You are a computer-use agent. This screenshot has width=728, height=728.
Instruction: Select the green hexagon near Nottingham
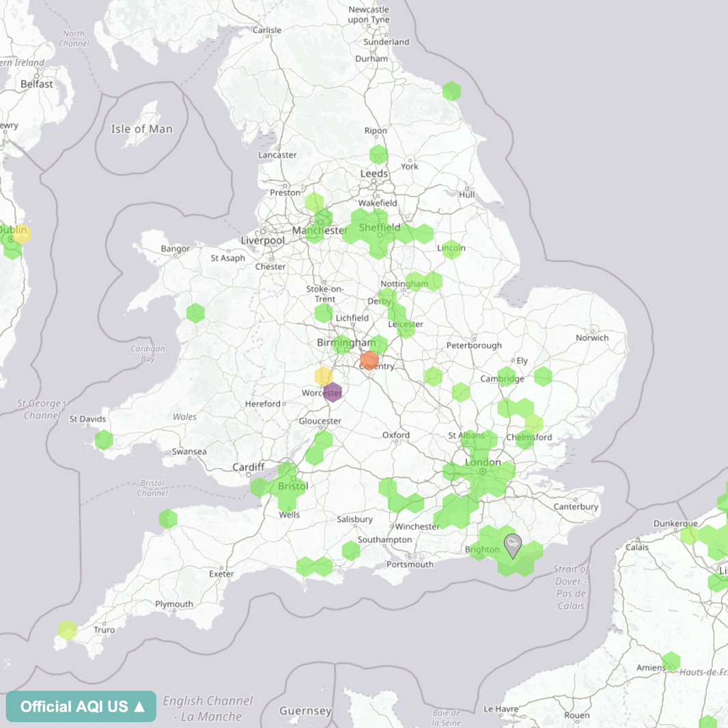[415, 281]
